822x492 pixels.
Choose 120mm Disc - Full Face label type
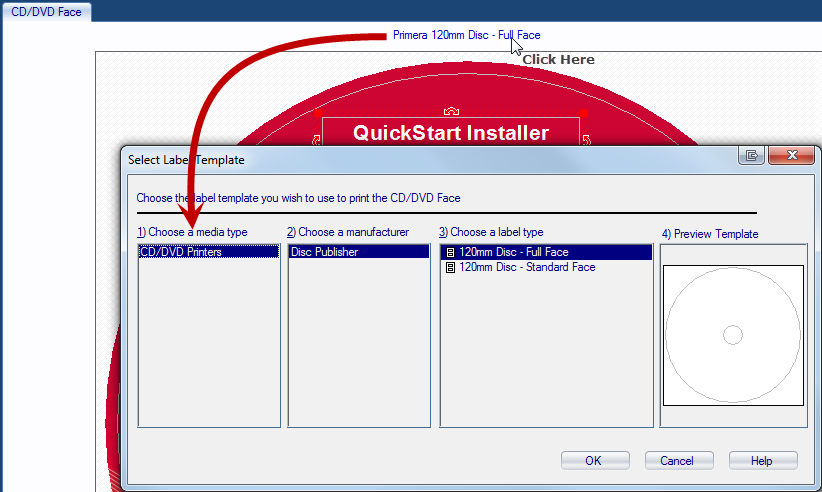tap(546, 252)
